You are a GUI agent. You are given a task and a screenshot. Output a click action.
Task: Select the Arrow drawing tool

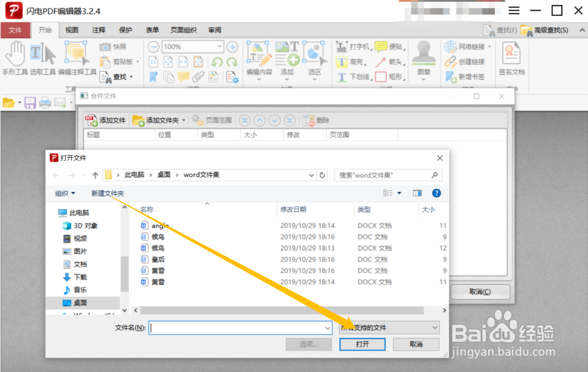click(x=390, y=62)
